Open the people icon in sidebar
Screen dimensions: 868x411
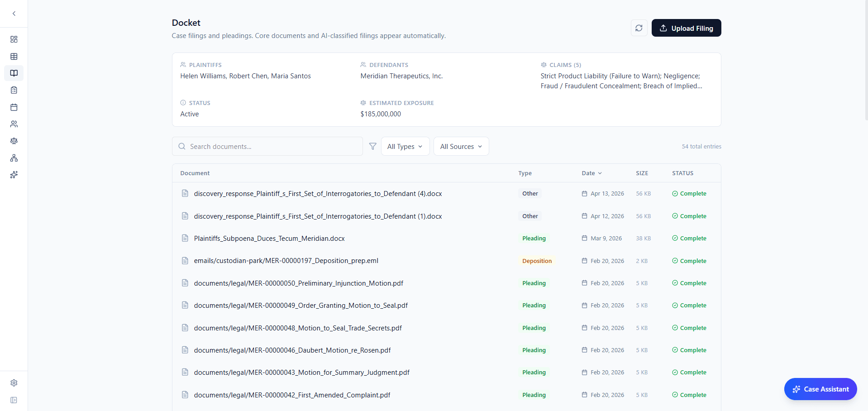pos(14,124)
